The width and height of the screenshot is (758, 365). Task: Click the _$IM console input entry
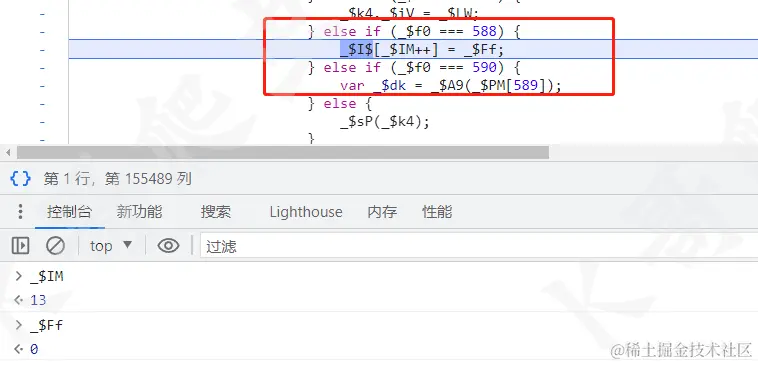coord(47,277)
